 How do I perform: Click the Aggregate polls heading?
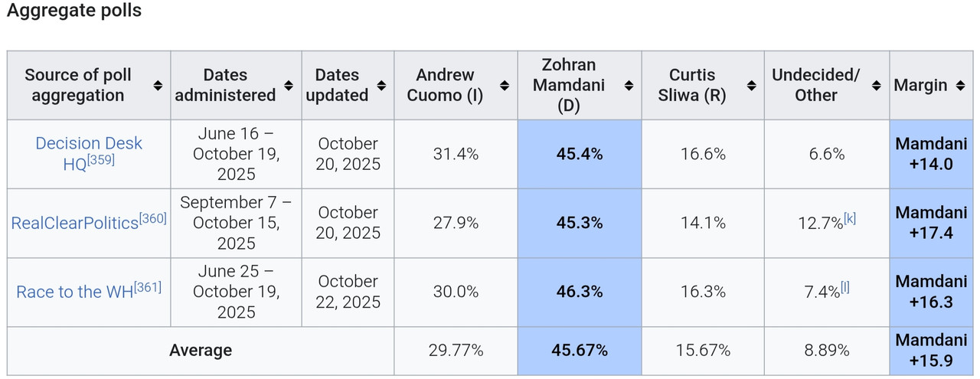pos(74,11)
